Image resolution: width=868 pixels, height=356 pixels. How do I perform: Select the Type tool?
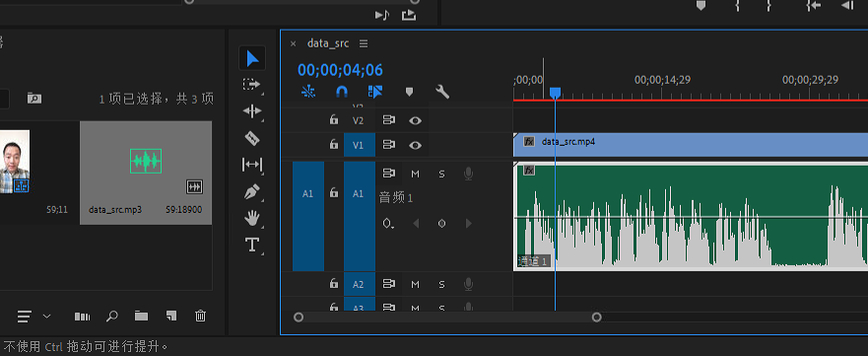[252, 245]
